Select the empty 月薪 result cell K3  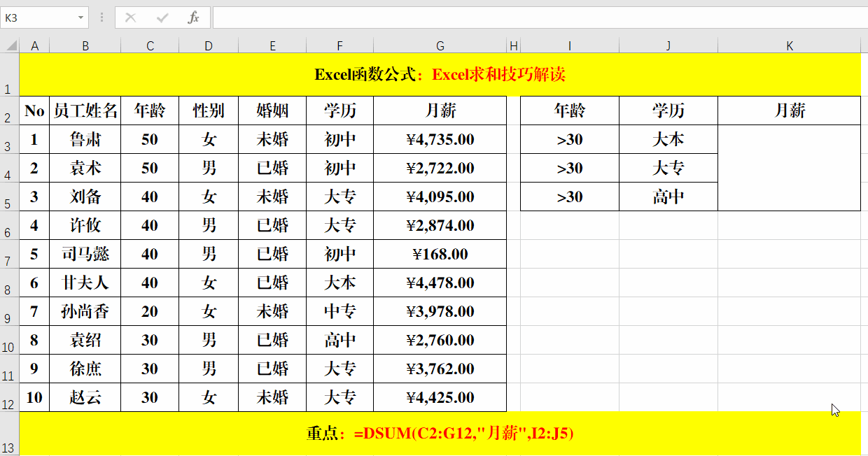789,139
